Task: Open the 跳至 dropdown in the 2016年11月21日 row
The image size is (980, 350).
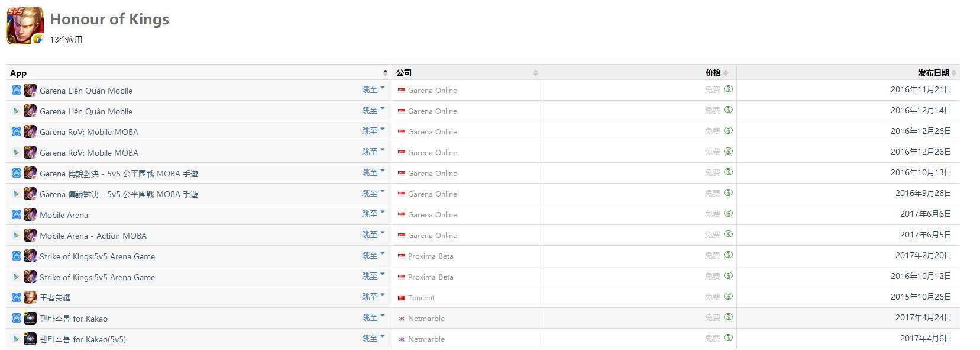Action: click(x=373, y=89)
